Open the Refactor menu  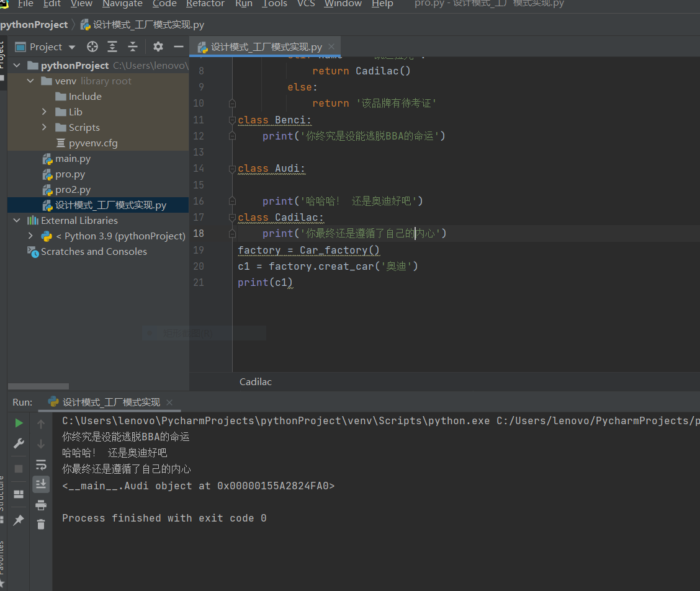click(x=205, y=4)
